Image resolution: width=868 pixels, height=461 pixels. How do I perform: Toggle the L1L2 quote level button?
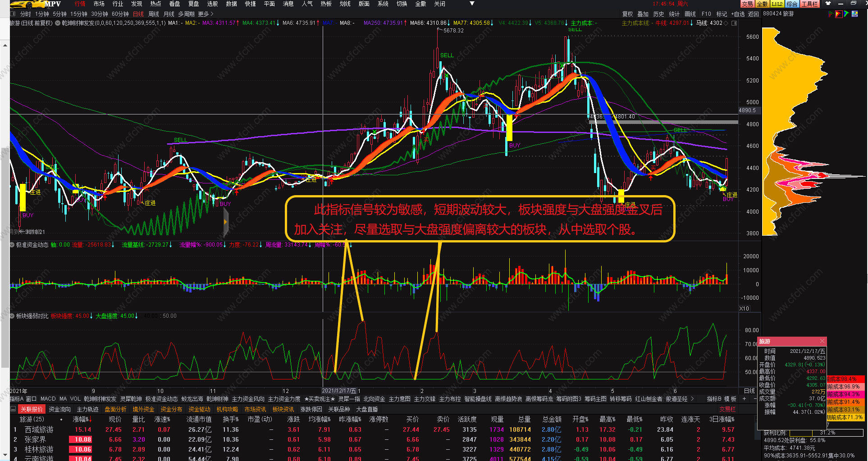[x=777, y=4]
